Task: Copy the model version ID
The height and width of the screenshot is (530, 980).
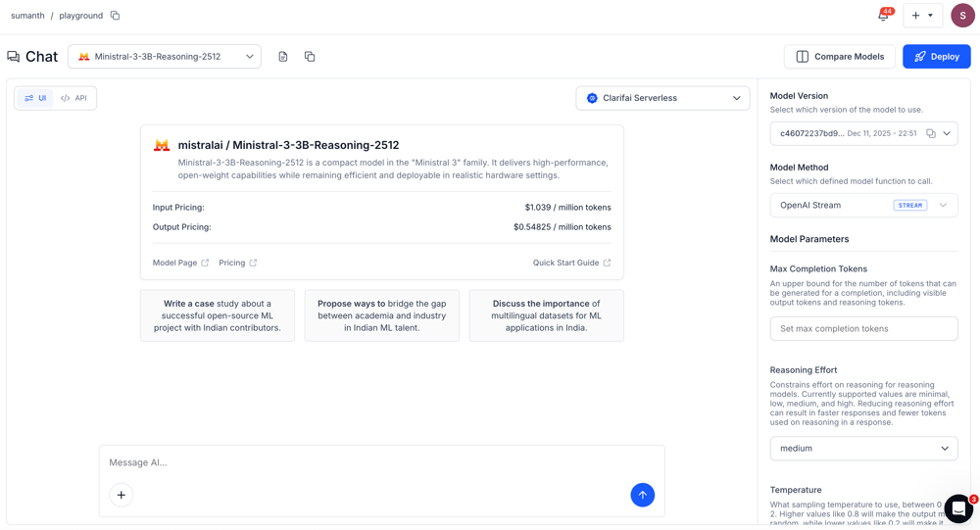Action: [930, 133]
